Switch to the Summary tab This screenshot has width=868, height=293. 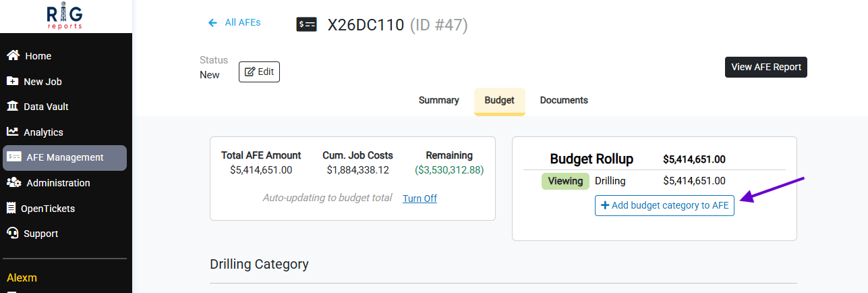click(x=439, y=101)
